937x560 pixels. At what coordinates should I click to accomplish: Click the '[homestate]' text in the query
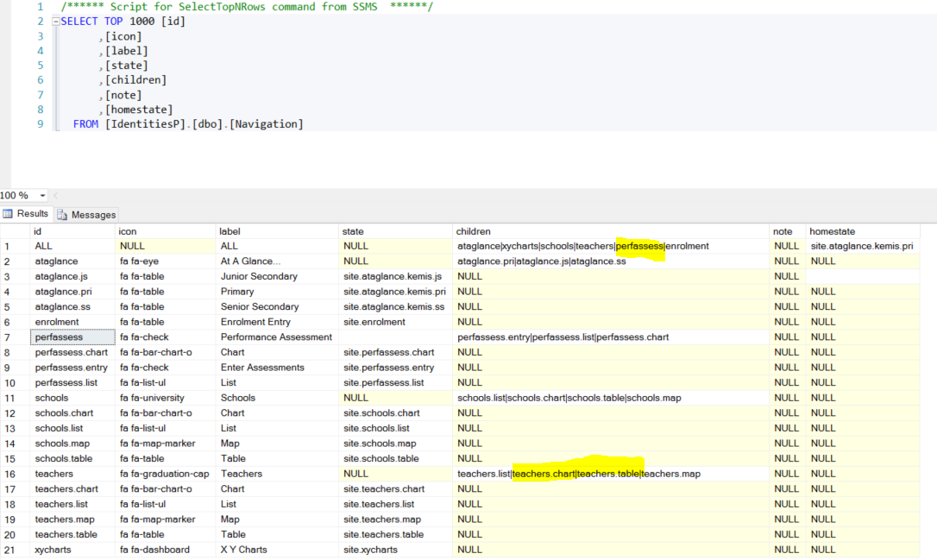point(138,110)
